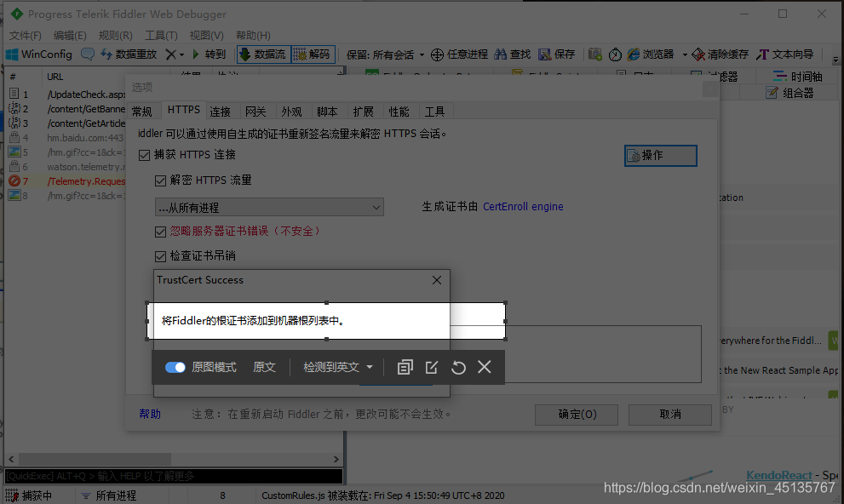
Task: Switch to the 连接 options tab
Action: [x=220, y=112]
